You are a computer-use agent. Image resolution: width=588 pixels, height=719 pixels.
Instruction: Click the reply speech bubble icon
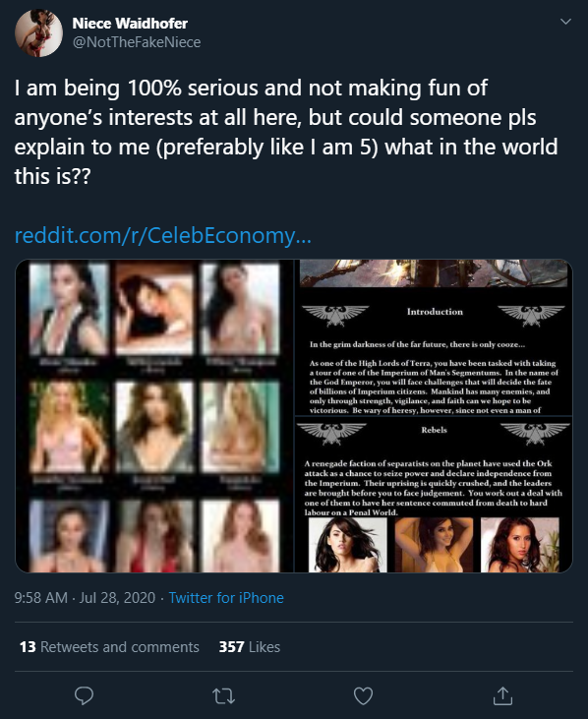84,695
